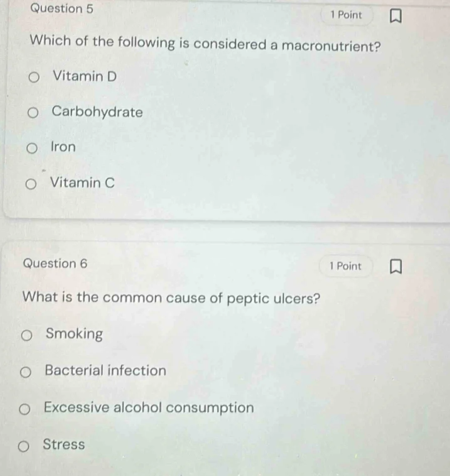Select the Smoking radio button
Viewport: 450px width, 476px height.
pos(27,335)
